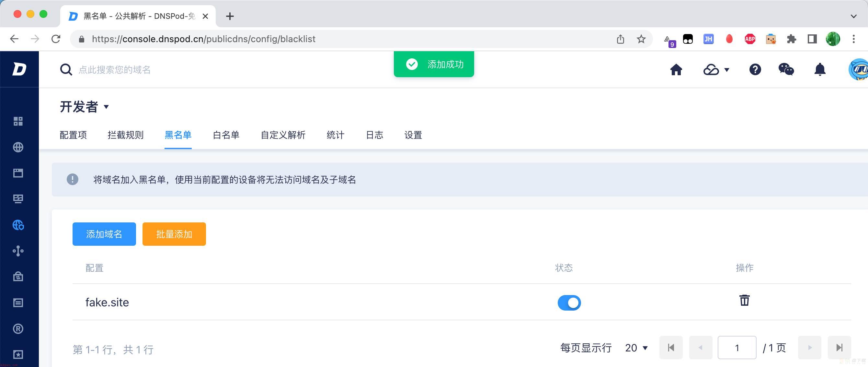
Task: Reload the page
Action: (x=56, y=39)
